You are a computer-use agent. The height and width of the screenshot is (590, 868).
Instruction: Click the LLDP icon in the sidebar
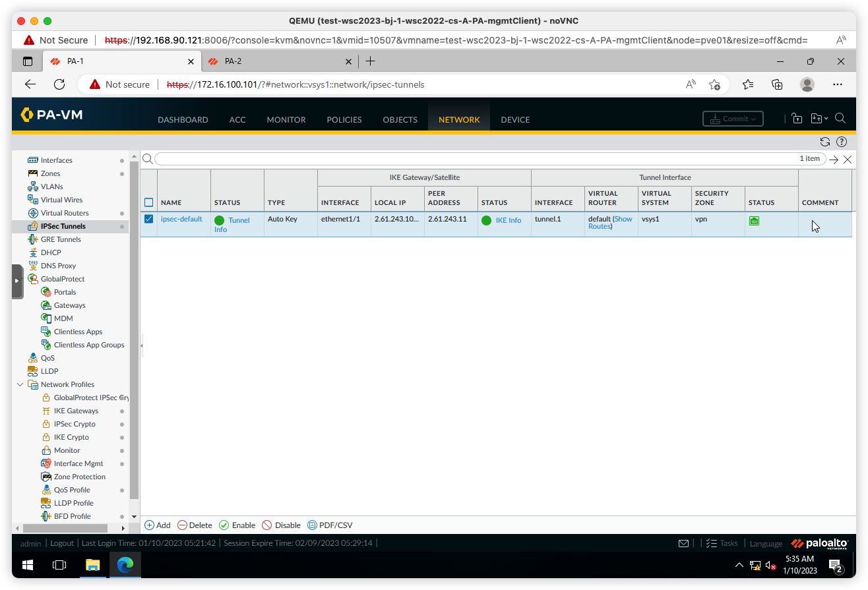33,371
